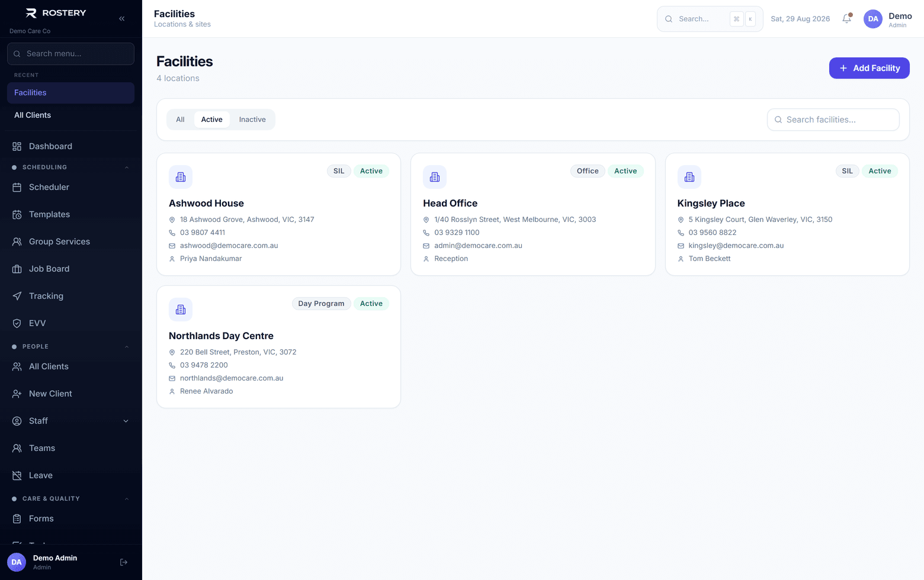Open Group Services

click(x=70, y=241)
